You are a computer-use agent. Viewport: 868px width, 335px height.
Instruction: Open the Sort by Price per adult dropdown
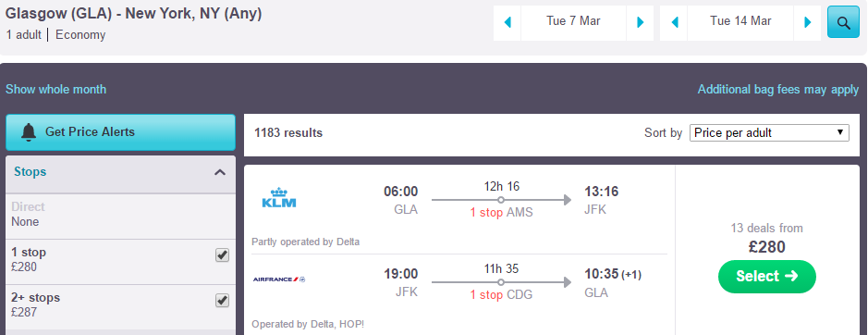tap(769, 132)
